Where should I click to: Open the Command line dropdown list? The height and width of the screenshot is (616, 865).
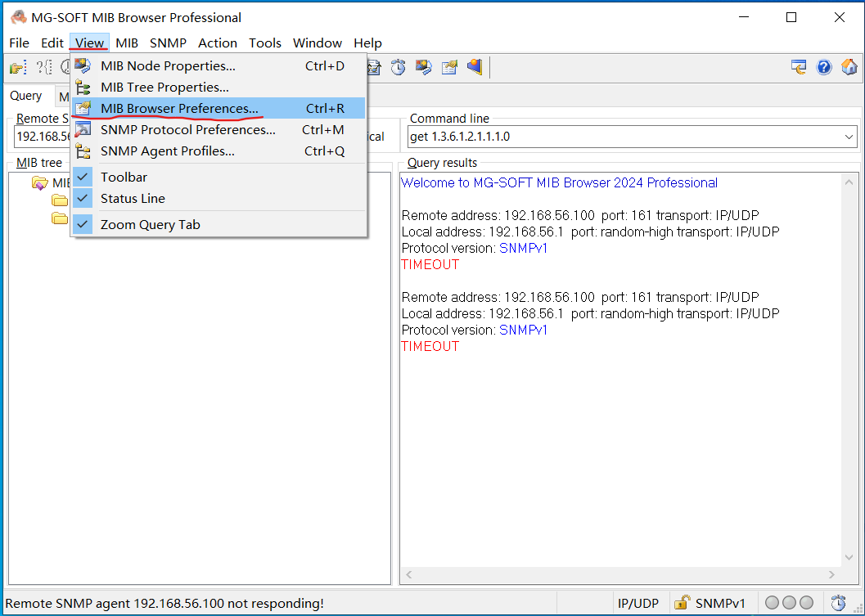(849, 137)
